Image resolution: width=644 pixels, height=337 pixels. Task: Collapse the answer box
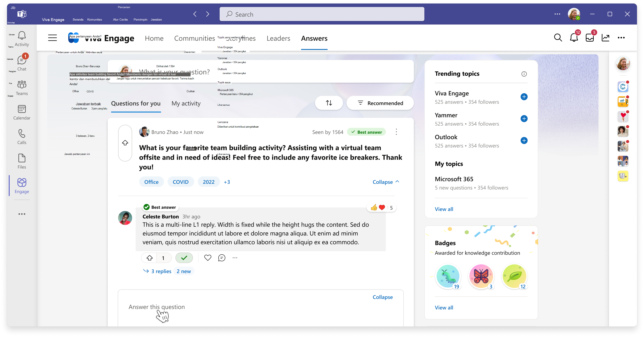coord(383,297)
